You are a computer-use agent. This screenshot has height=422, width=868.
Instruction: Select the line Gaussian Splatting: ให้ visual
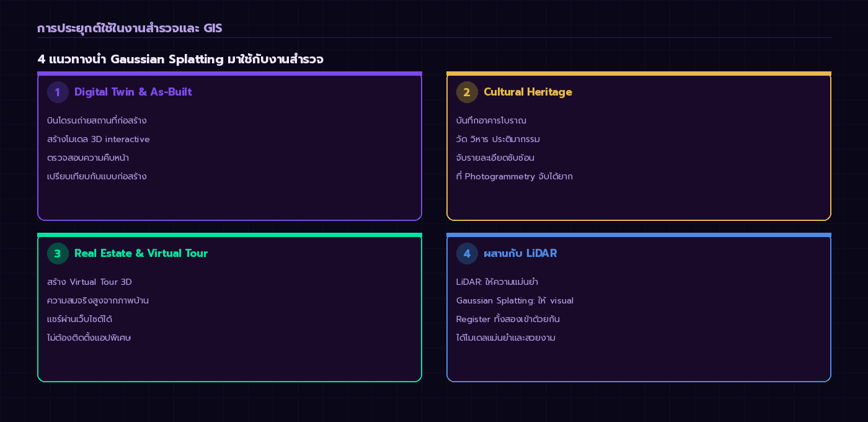(515, 300)
